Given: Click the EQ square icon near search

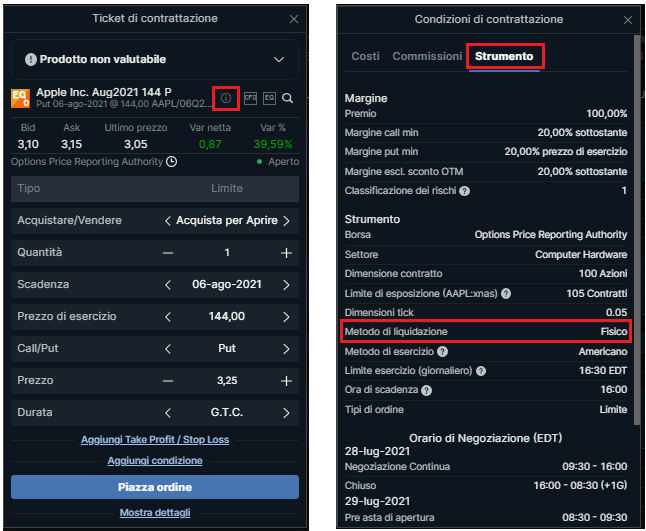Looking at the screenshot, I should [x=269, y=98].
